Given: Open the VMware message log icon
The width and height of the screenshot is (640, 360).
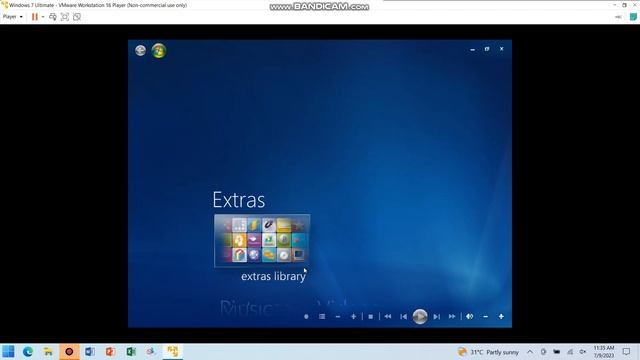Looking at the screenshot, I should click(x=633, y=17).
